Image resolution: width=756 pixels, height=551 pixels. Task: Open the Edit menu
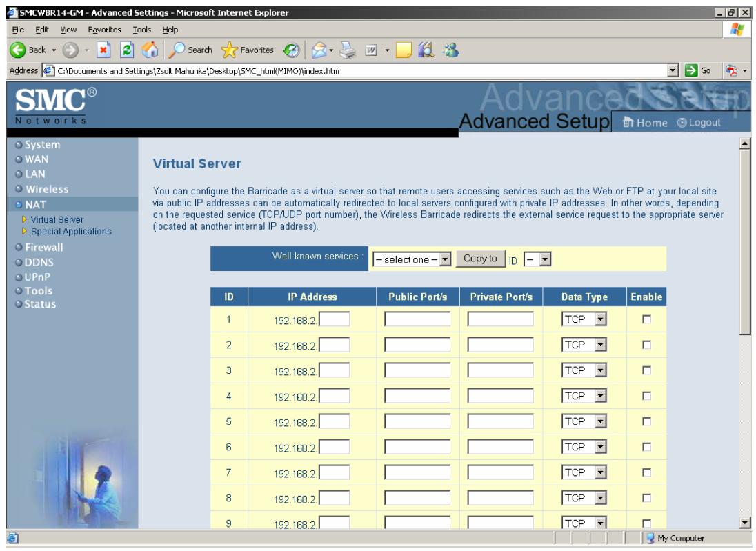pos(42,30)
